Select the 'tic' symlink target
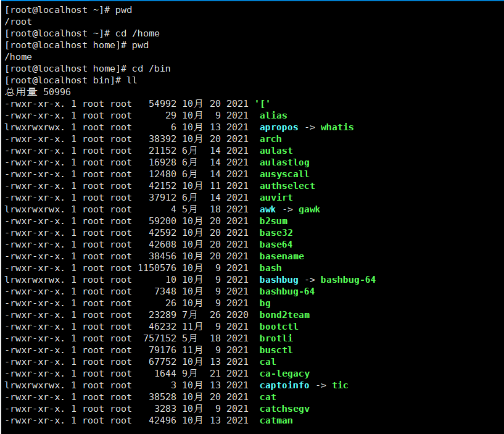This screenshot has width=504, height=434. coord(340,385)
